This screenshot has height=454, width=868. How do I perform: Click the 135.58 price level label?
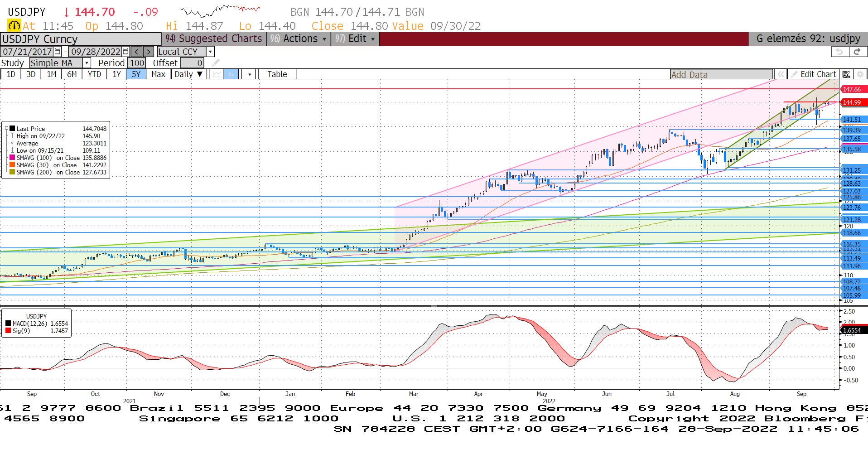pos(854,149)
